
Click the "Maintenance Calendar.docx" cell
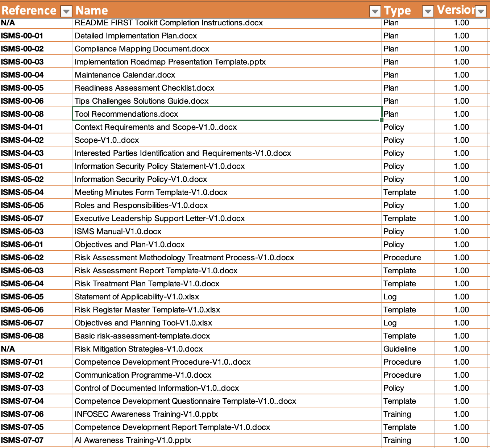pos(227,75)
